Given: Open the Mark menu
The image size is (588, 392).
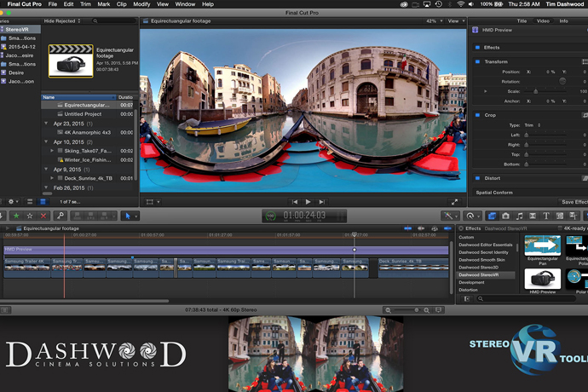Looking at the screenshot, I should (x=103, y=4).
